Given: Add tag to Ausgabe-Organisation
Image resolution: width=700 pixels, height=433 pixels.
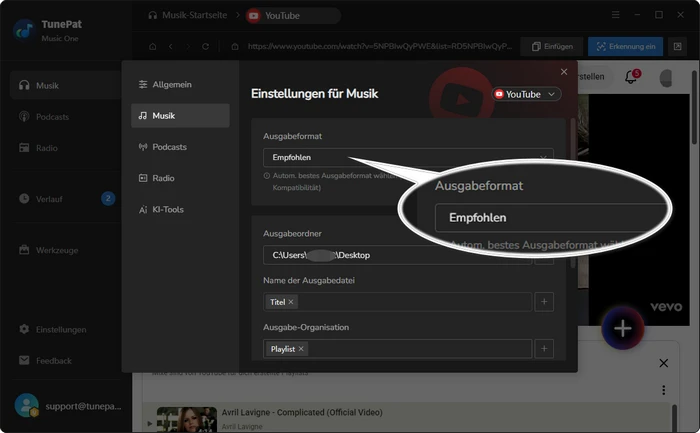Looking at the screenshot, I should (544, 349).
